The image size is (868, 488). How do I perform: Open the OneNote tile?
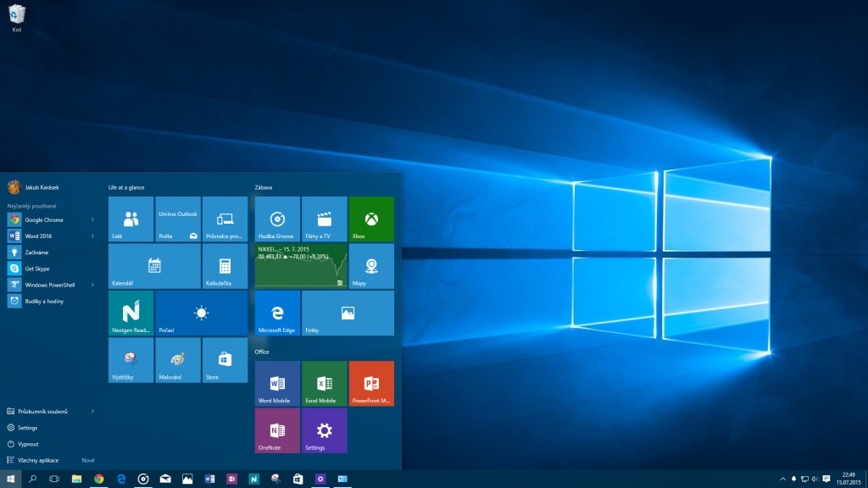point(277,430)
